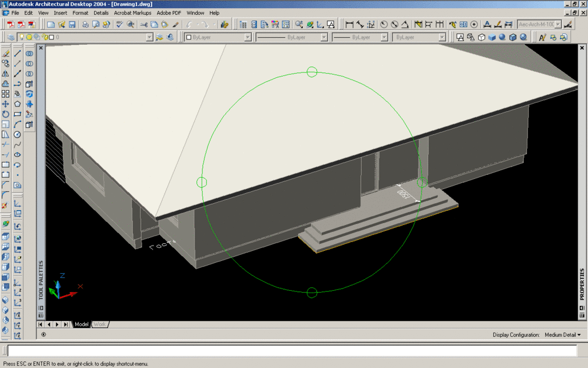Pick the Move tool in modify toolbar

click(x=5, y=104)
